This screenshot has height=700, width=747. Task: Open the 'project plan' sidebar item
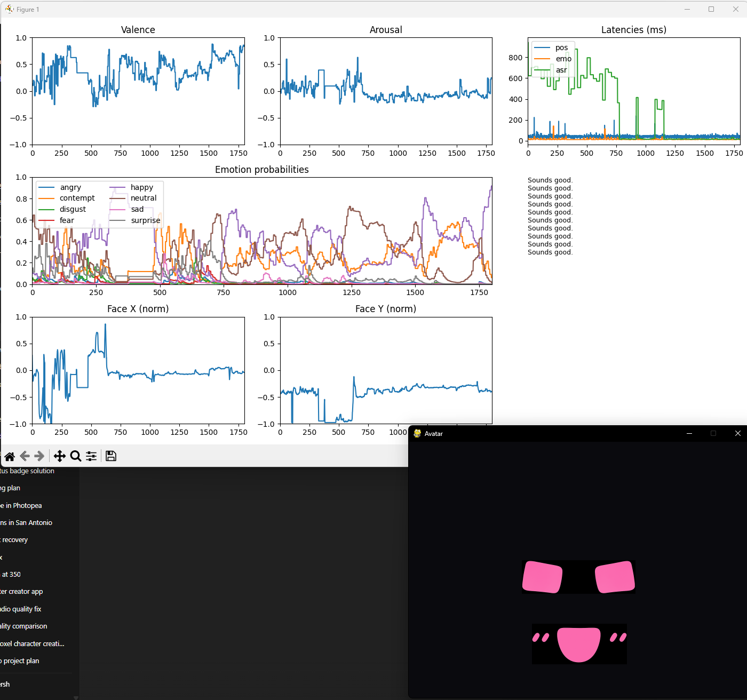coord(20,661)
